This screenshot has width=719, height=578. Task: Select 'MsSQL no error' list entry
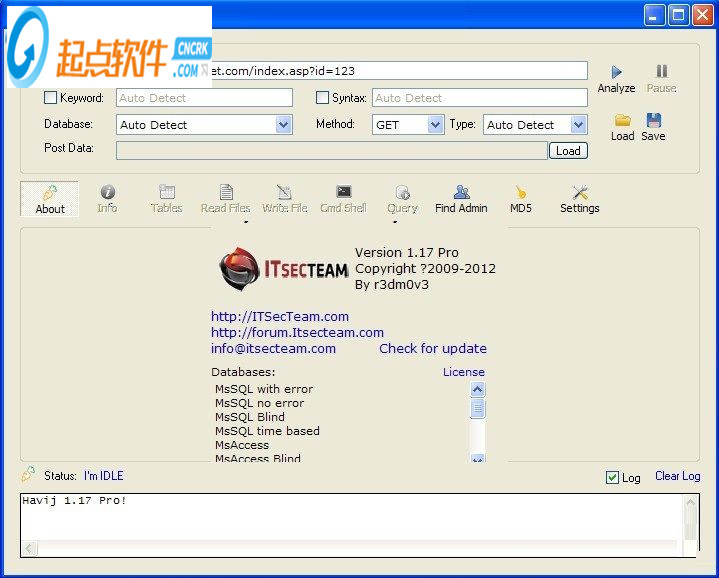pos(260,403)
